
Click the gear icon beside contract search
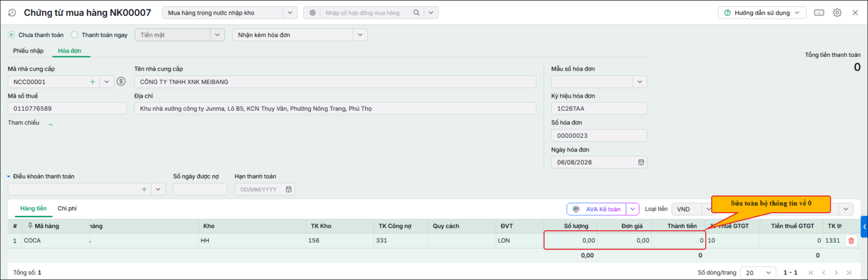[x=312, y=12]
